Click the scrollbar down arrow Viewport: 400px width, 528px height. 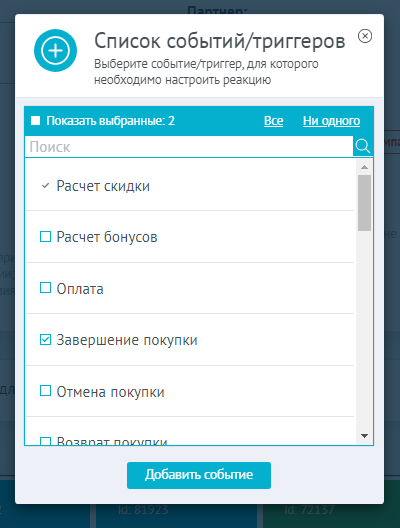pyautogui.click(x=364, y=436)
